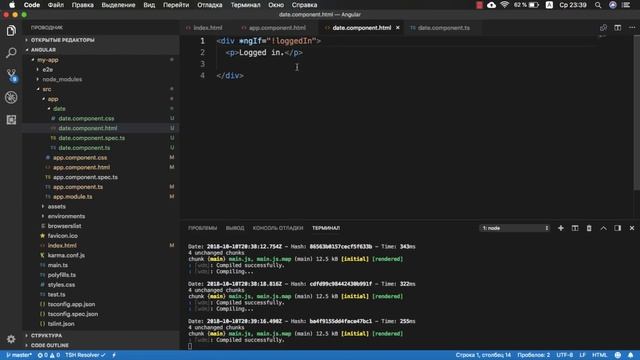Viewport: 640px width, 360px height.
Task: Open errors and warnings count in status bar
Action: (49, 355)
